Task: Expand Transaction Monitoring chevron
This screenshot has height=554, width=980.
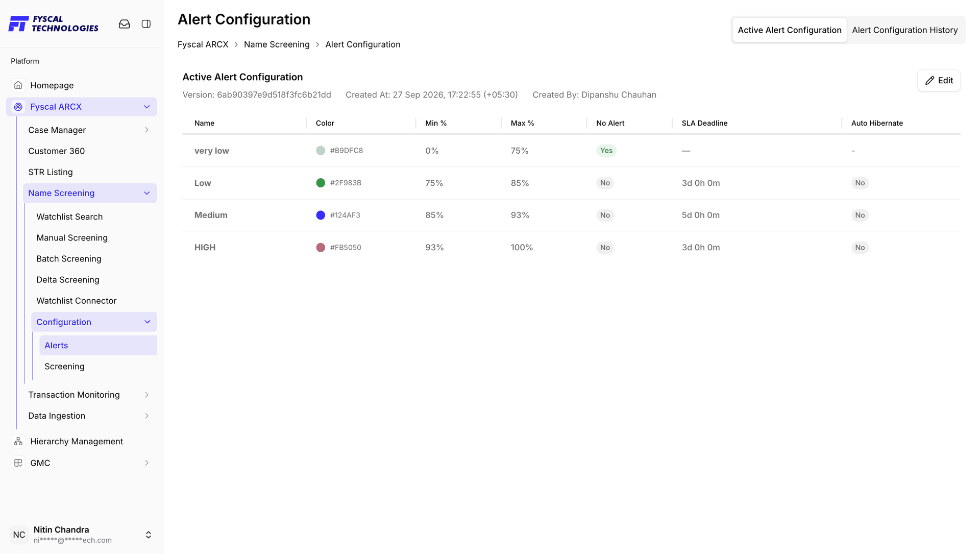Action: coord(147,395)
